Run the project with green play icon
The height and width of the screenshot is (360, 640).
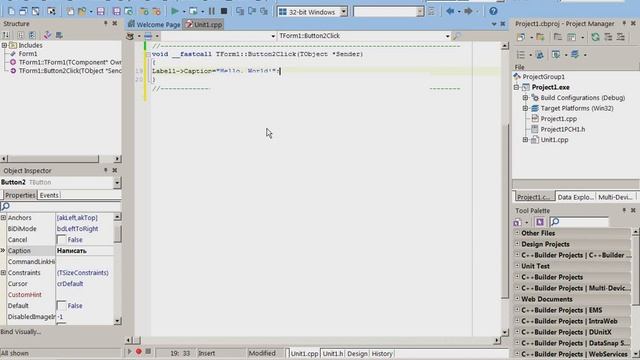pyautogui.click(x=175, y=11)
